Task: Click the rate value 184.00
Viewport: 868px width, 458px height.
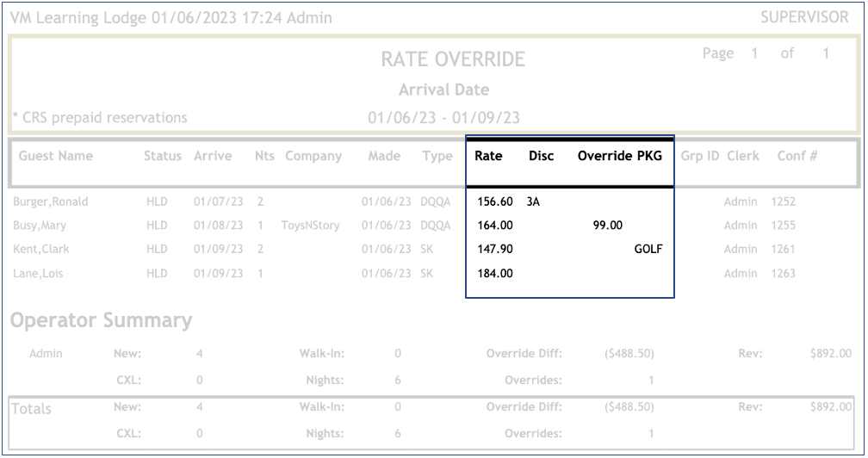Action: [494, 274]
